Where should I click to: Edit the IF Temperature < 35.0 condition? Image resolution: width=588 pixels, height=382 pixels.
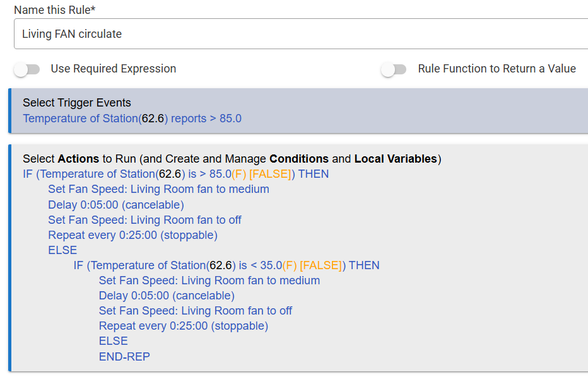coord(226,265)
